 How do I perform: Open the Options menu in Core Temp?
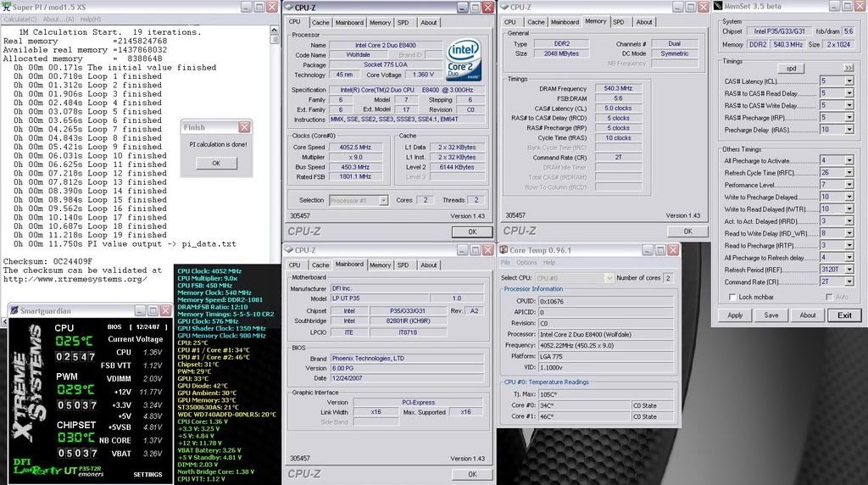[526, 263]
